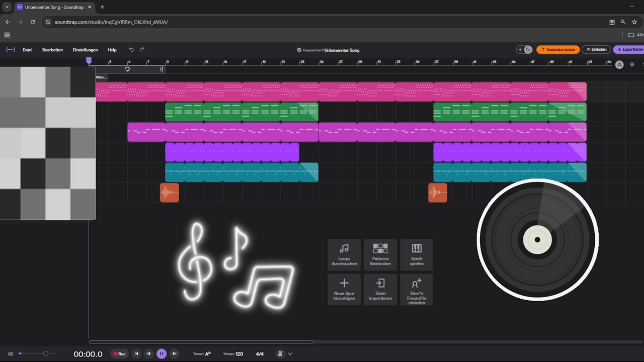
Task: Pause playback with the purple button
Action: coord(162,354)
